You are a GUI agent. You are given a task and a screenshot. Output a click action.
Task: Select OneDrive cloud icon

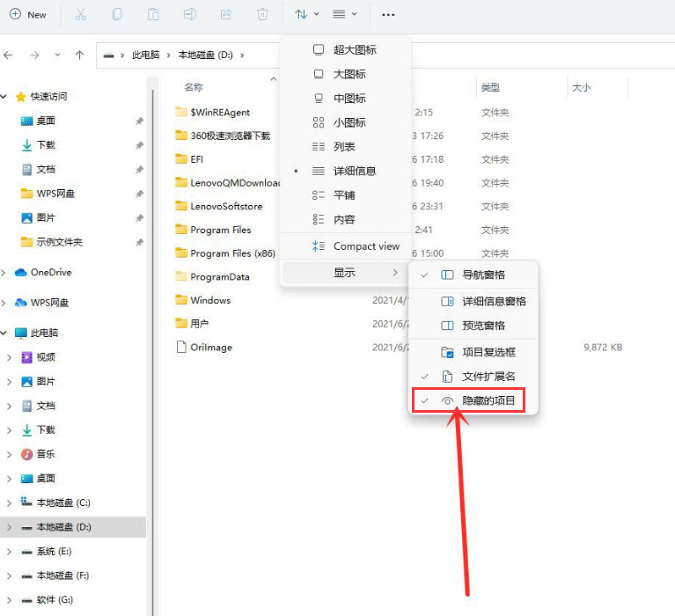(20, 273)
